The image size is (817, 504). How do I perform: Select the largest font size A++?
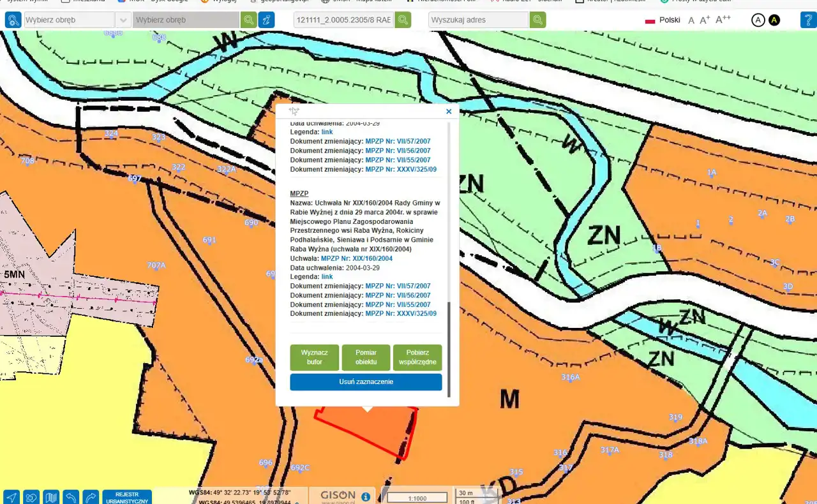(723, 20)
